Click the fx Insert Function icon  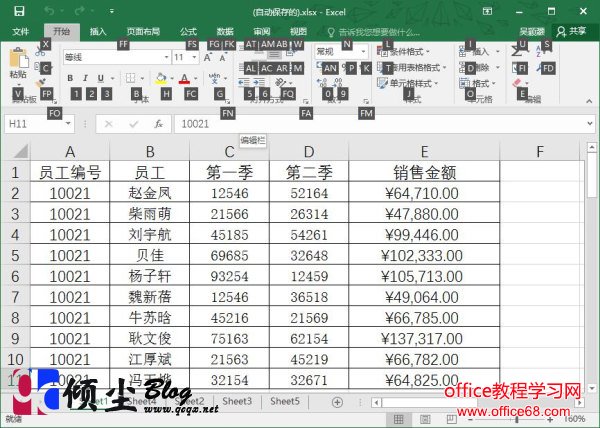pos(158,124)
